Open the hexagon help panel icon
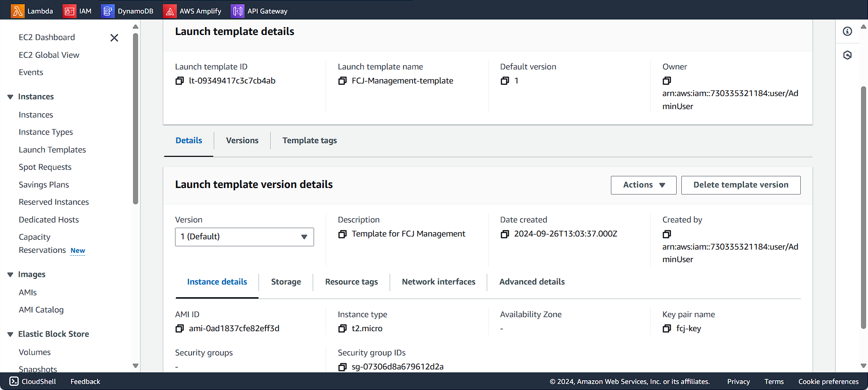 pos(847,55)
